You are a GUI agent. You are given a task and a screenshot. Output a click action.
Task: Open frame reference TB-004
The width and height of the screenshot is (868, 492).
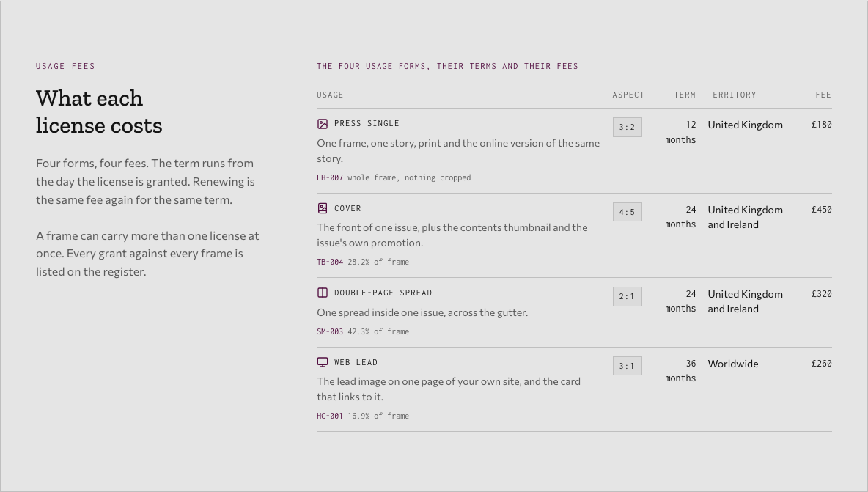(x=330, y=262)
